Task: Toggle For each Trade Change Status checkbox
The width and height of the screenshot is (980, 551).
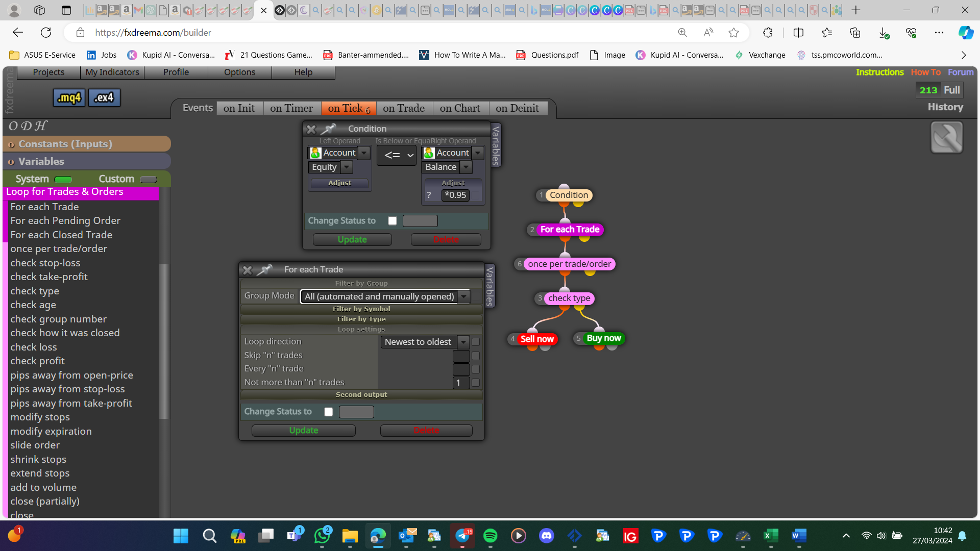Action: (328, 412)
